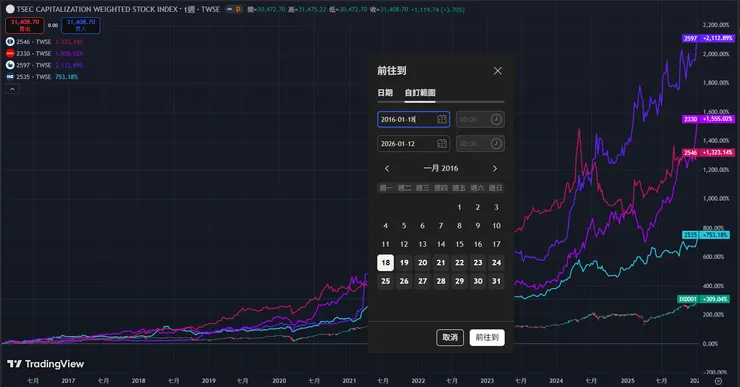Choose day 25 in the calendar

pyautogui.click(x=386, y=281)
